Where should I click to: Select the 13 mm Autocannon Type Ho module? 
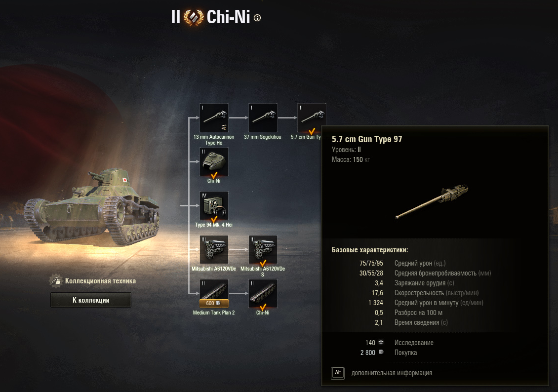(214, 118)
